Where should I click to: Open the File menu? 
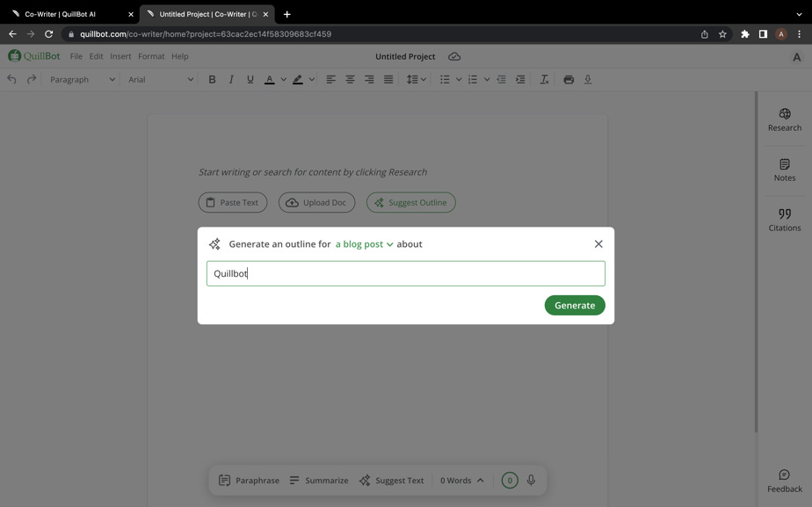(x=76, y=56)
